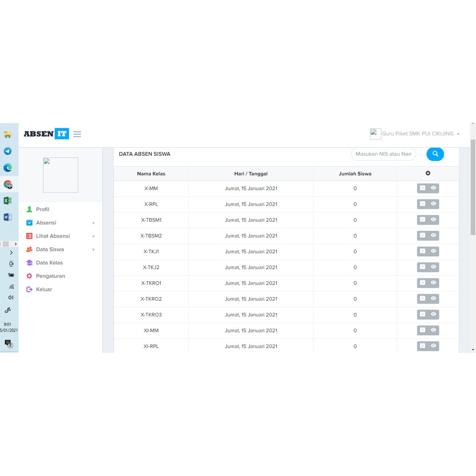Focus the Masukan NIS atau Nama search field
The height and width of the screenshot is (476, 476).
coord(383,154)
